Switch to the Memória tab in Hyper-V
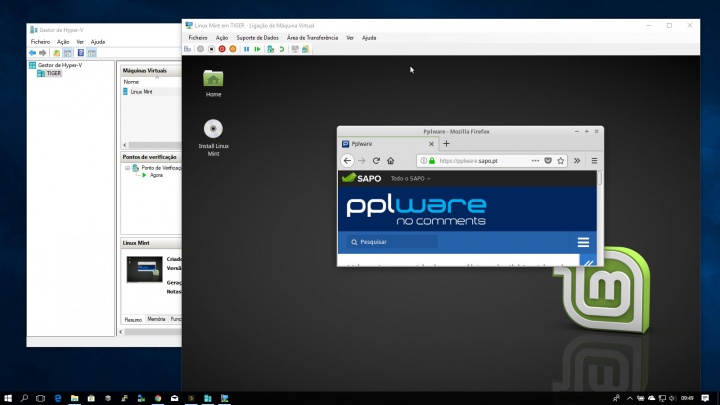This screenshot has height=405, width=720. coord(157,318)
